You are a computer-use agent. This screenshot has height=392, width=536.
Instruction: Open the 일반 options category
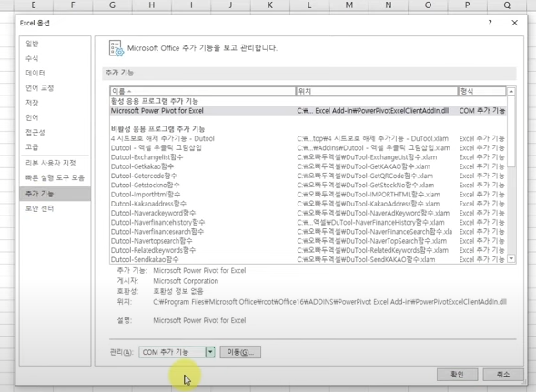[x=32, y=44]
